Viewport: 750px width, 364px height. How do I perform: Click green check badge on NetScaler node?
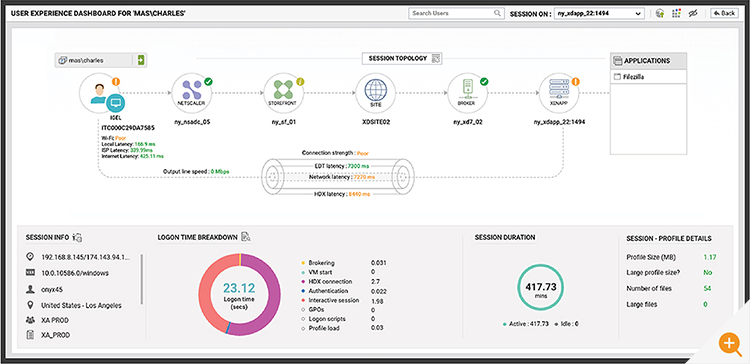208,81
